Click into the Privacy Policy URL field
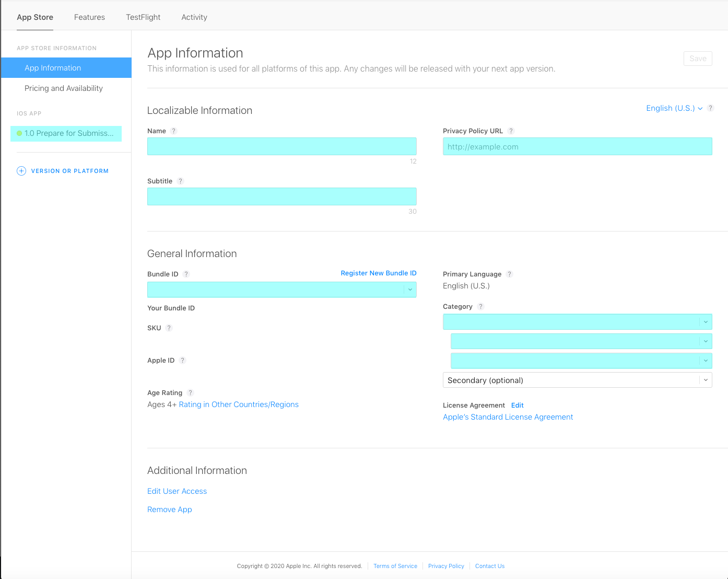The image size is (728, 579). (x=577, y=146)
